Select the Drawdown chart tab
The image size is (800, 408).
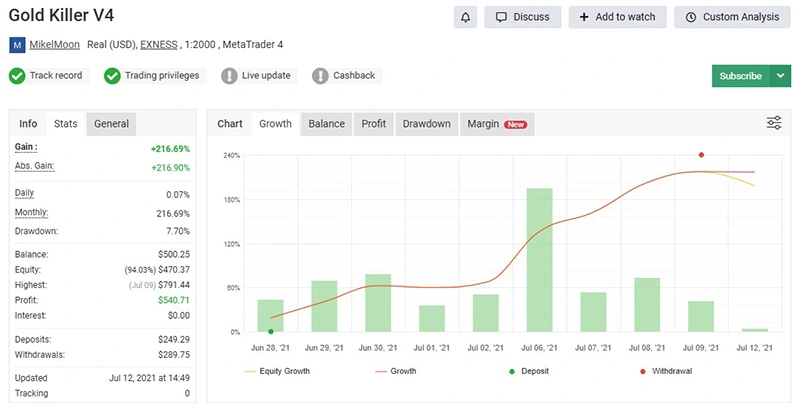(426, 124)
